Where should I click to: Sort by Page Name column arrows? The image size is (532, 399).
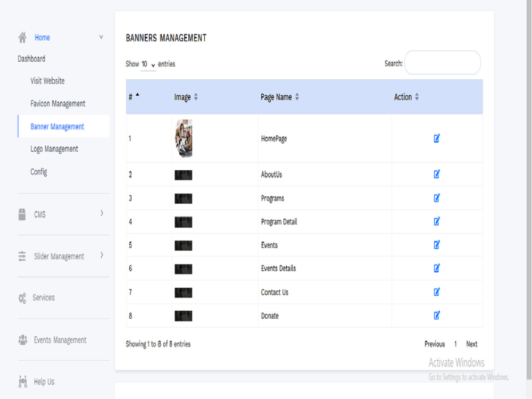(x=297, y=97)
